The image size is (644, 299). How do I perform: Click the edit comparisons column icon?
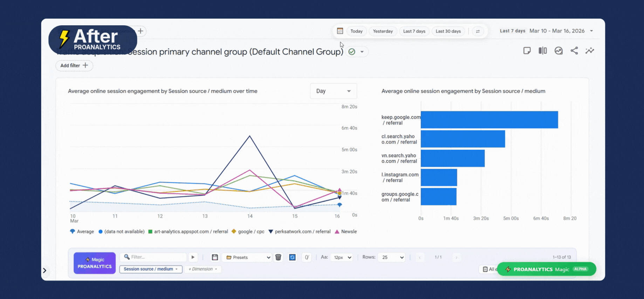pyautogui.click(x=543, y=51)
